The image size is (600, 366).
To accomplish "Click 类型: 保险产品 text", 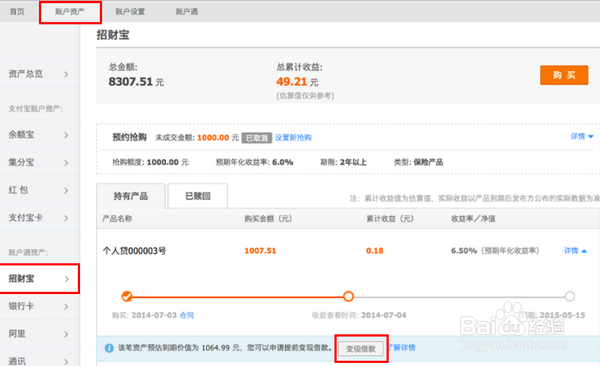I will [x=419, y=162].
